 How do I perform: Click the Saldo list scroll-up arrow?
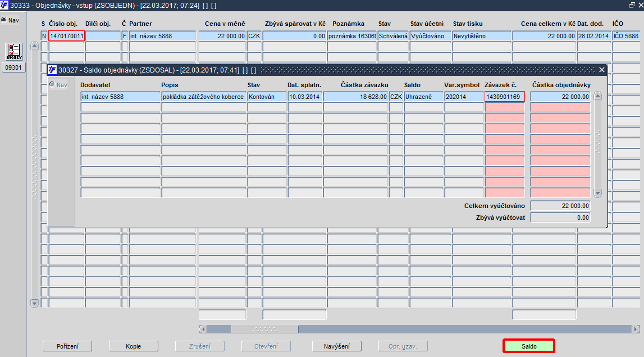click(598, 96)
